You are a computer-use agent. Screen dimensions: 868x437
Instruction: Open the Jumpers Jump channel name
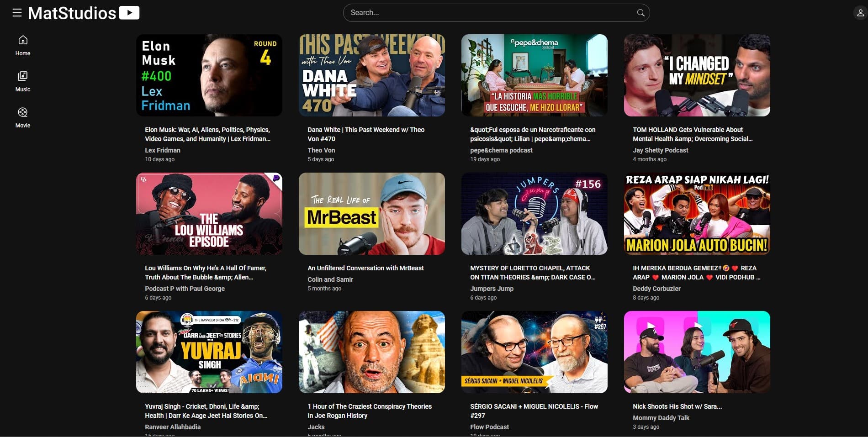point(492,289)
